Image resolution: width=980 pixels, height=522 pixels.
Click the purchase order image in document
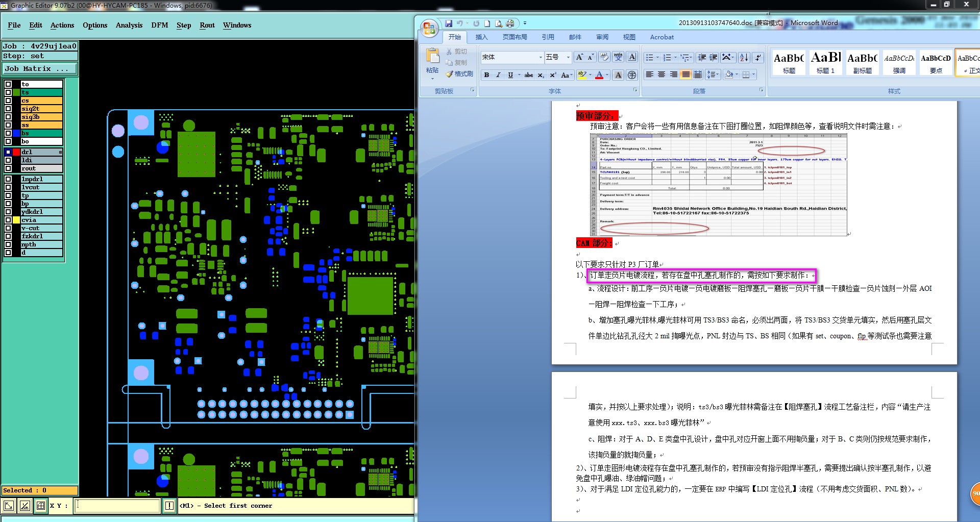click(718, 185)
